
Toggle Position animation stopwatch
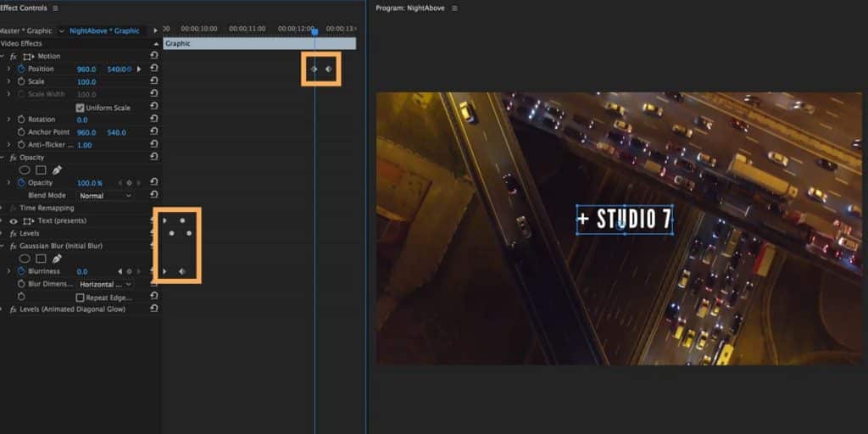point(22,69)
